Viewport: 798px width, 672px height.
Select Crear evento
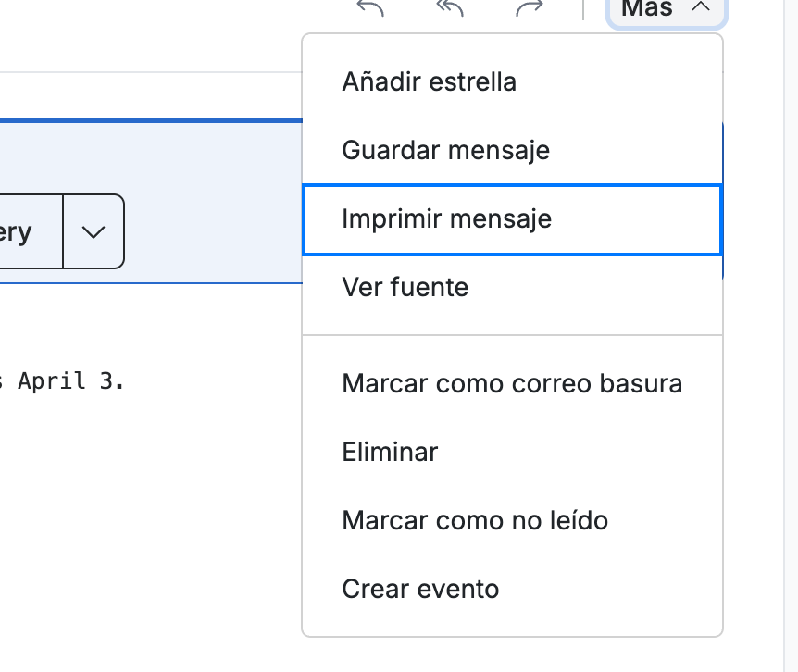513,589
